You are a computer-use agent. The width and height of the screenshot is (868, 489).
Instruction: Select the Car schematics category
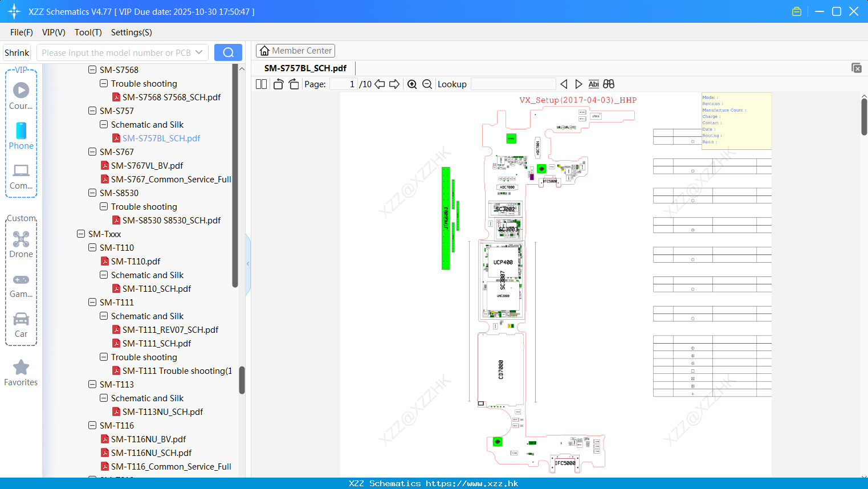21,324
